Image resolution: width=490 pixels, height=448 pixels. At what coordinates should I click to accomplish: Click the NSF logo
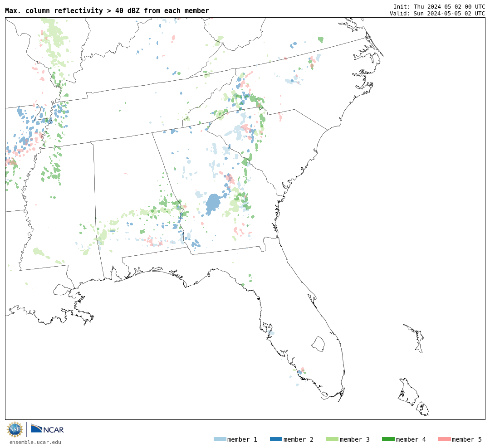15,429
